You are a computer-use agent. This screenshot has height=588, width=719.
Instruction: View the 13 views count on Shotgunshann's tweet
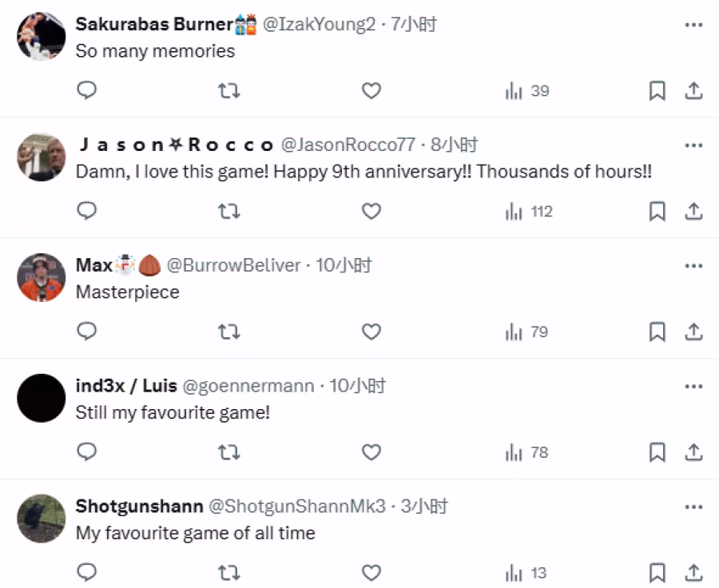click(x=528, y=573)
